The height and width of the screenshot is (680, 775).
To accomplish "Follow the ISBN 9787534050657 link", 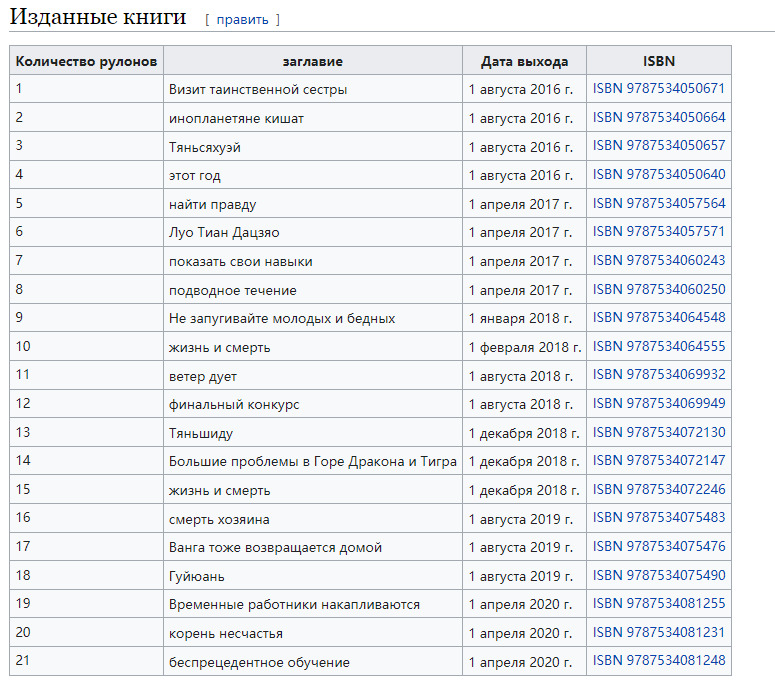I will (658, 146).
